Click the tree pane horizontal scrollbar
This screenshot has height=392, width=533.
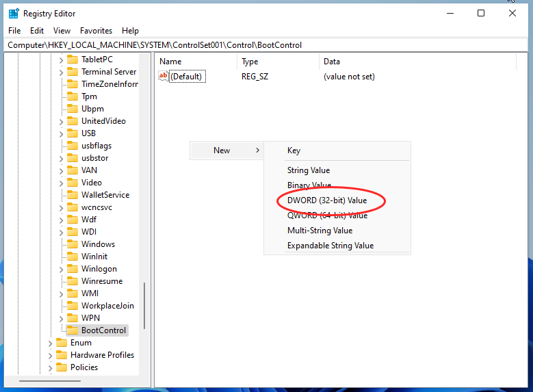[50, 381]
